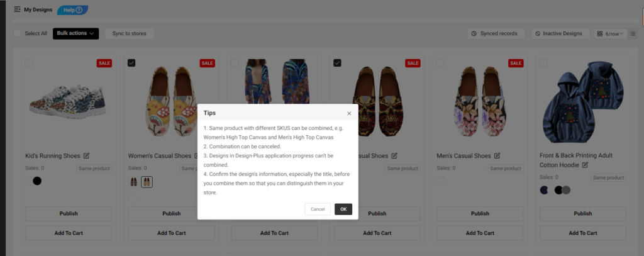The image size is (644, 256).
Task: Toggle the Select All checkbox
Action: 17,33
